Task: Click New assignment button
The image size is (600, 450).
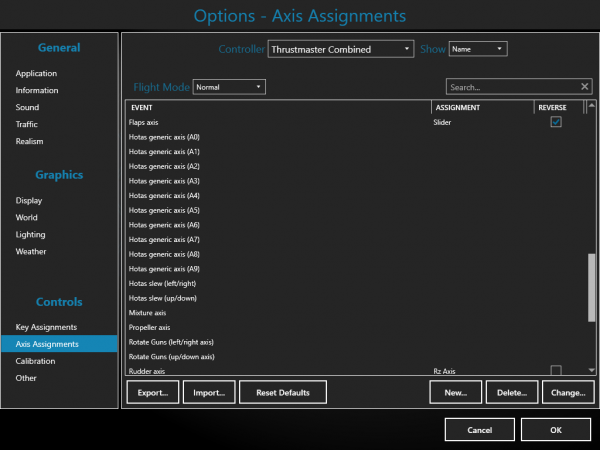Action: click(456, 393)
